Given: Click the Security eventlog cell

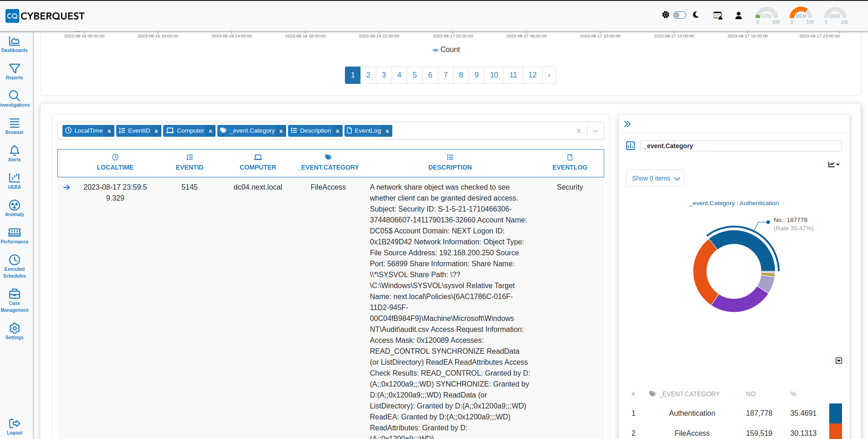Looking at the screenshot, I should click(x=570, y=187).
